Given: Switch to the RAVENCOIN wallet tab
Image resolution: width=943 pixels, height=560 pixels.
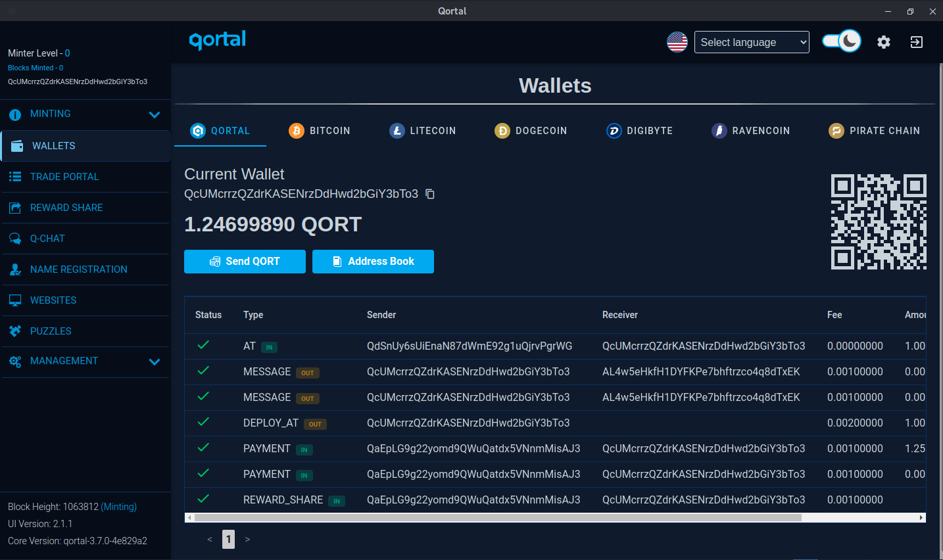Looking at the screenshot, I should pyautogui.click(x=751, y=131).
